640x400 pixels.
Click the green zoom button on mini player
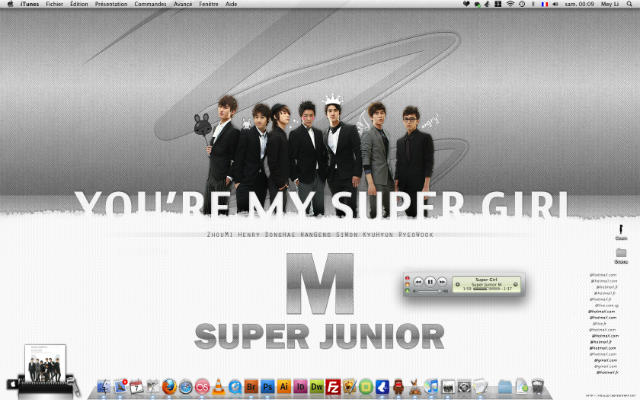[407, 291]
